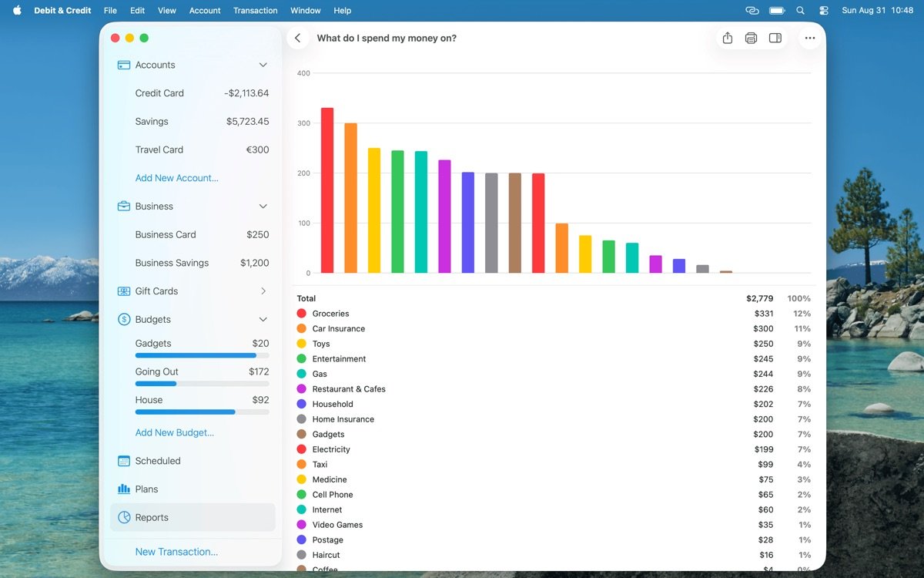Screen dimensions: 924x578
Task: Open macOS Control Center
Action: pos(823,11)
